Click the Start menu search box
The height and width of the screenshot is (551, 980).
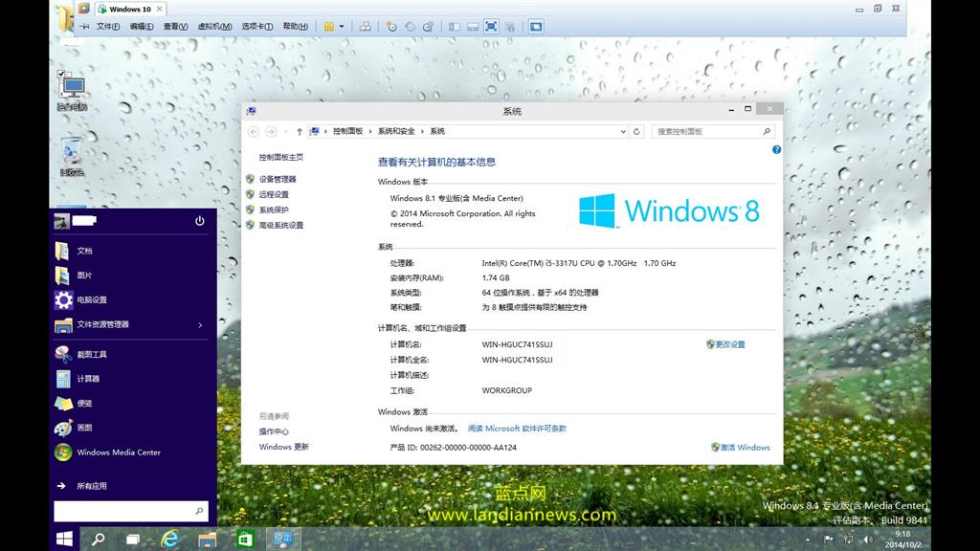(x=130, y=511)
